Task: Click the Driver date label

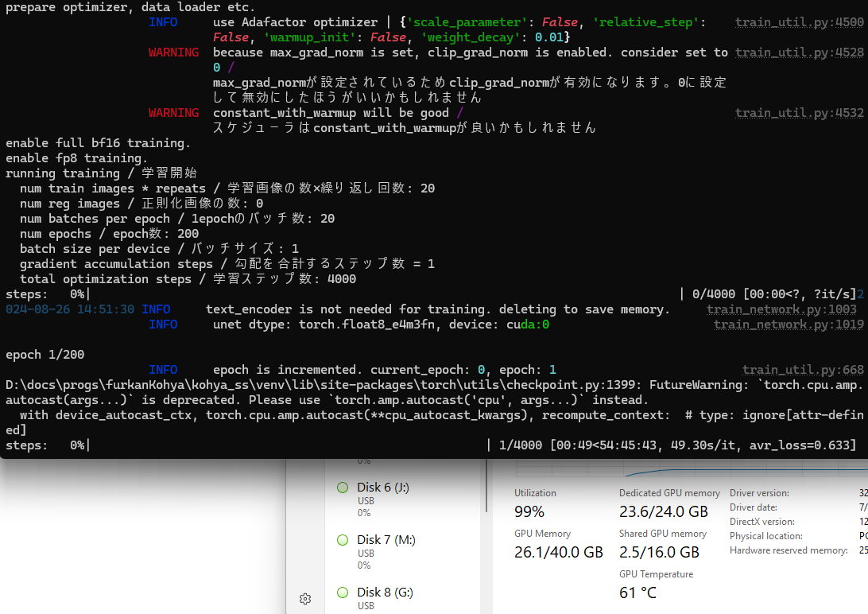Action: pos(754,507)
